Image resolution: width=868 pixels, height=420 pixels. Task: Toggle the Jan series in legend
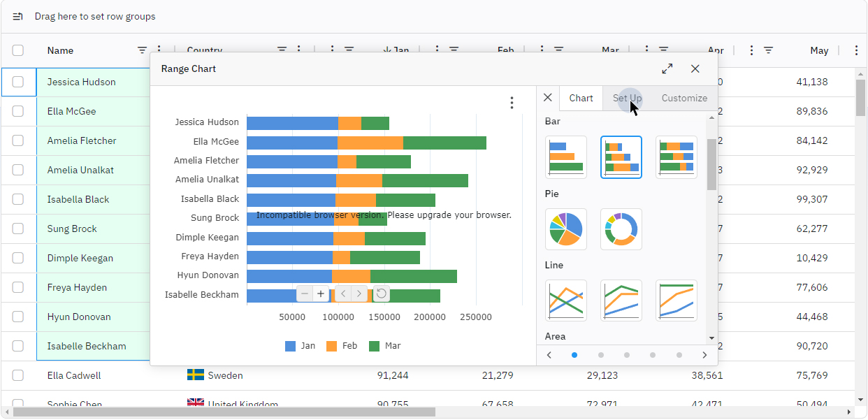pyautogui.click(x=300, y=346)
